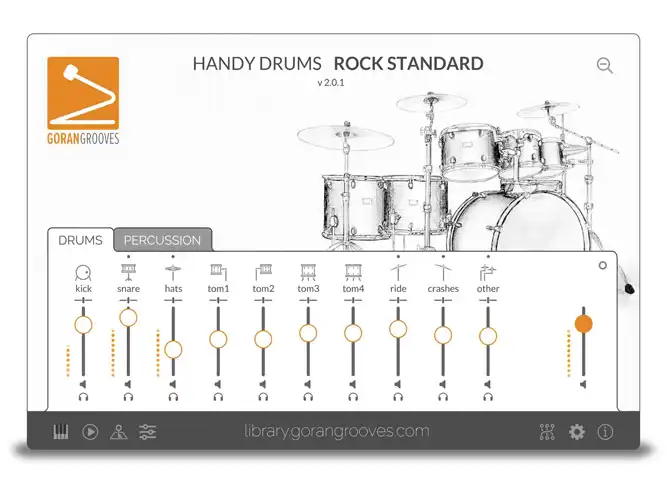This screenshot has width=667, height=500.
Task: Mute the kick channel
Action: [x=83, y=385]
